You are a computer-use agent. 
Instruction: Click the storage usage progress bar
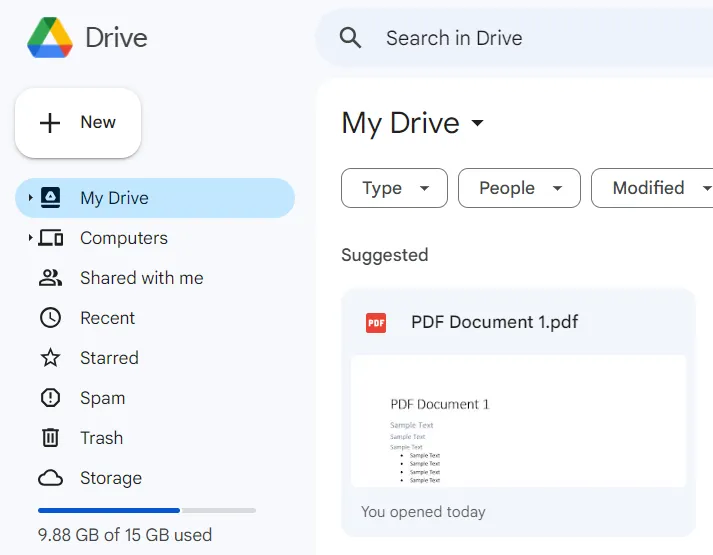[x=147, y=510]
